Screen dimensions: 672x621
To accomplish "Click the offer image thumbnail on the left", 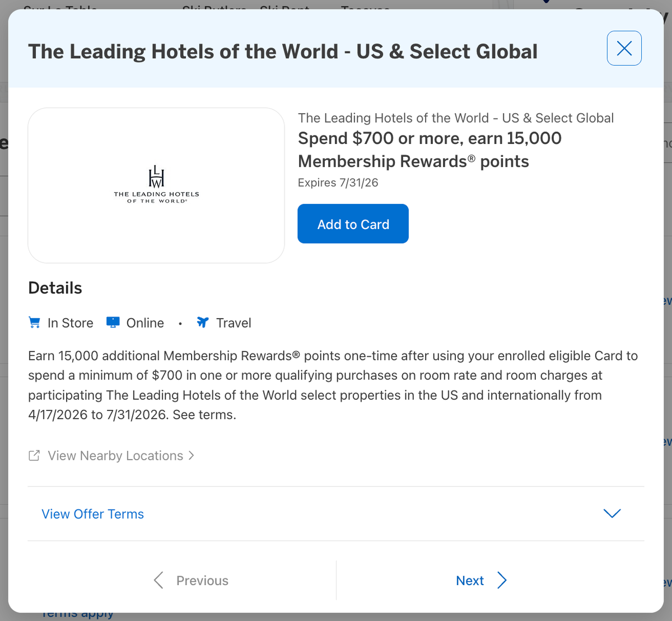I will coord(157,185).
